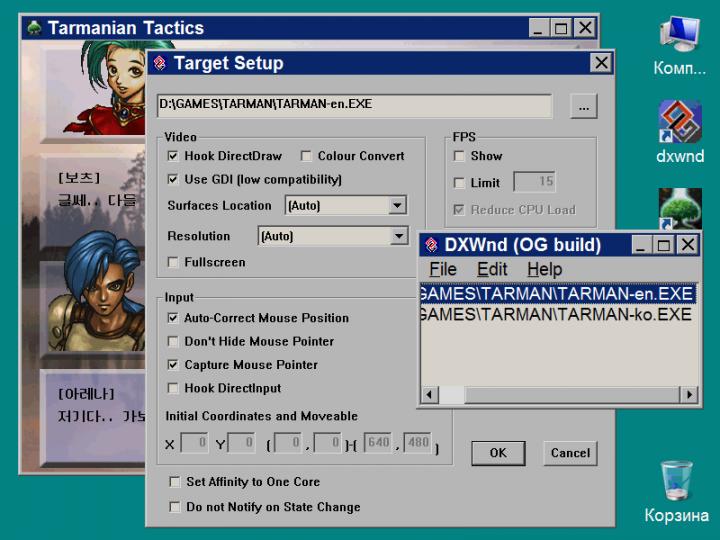Image resolution: width=720 pixels, height=540 pixels.
Task: Open the My Computer desktop icon
Action: tap(680, 35)
